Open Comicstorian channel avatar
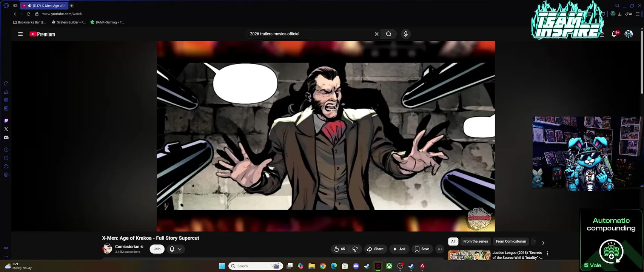644x272 pixels. point(107,249)
